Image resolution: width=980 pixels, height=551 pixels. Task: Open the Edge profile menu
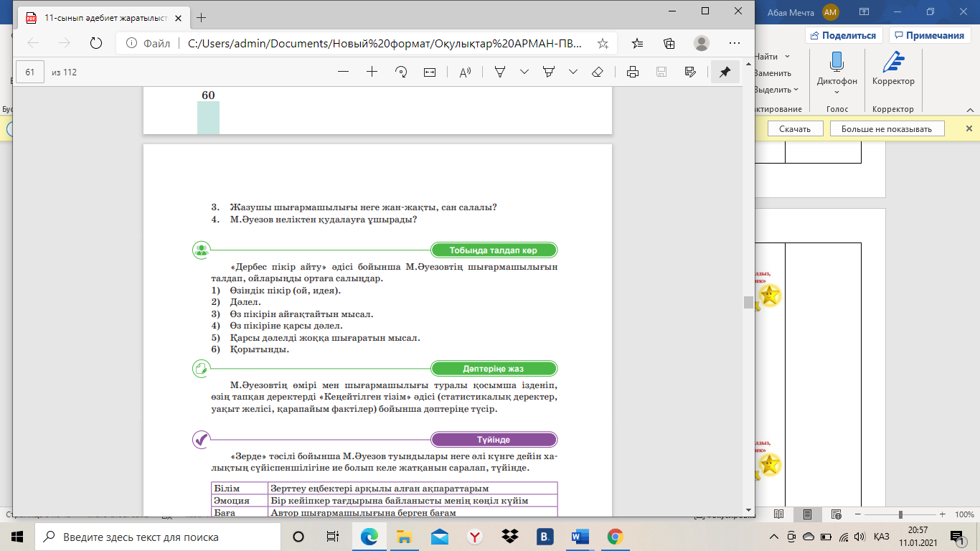tap(702, 43)
